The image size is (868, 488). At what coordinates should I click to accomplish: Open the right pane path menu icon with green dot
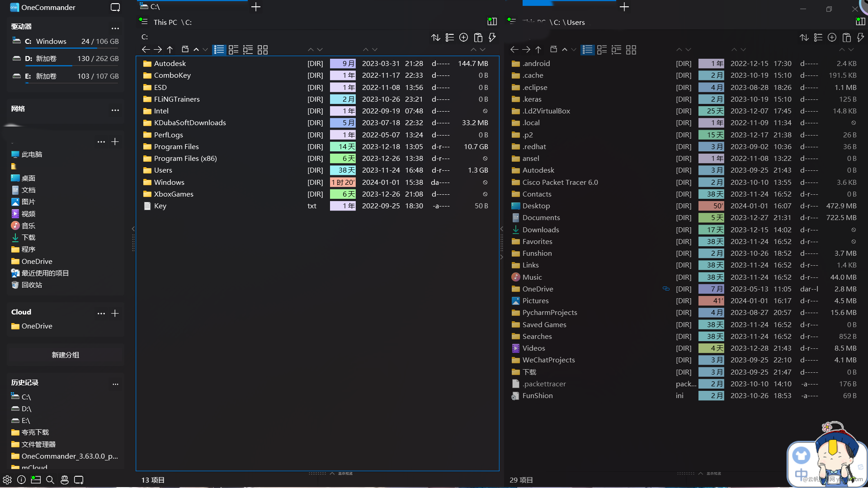pyautogui.click(x=512, y=21)
